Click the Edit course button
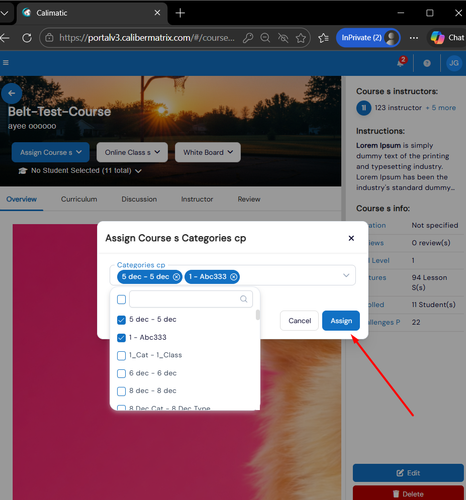Image resolution: width=466 pixels, height=500 pixels. click(x=408, y=473)
